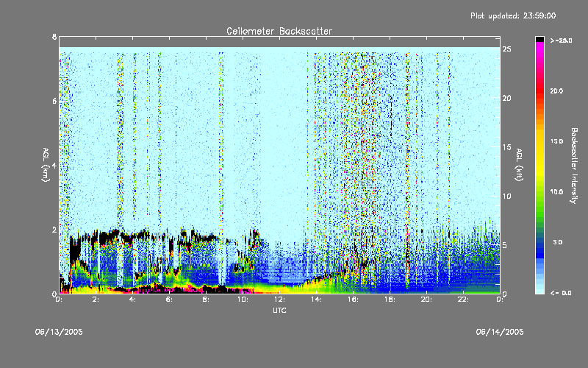Click the 2 km tick on left axis

[x=54, y=230]
